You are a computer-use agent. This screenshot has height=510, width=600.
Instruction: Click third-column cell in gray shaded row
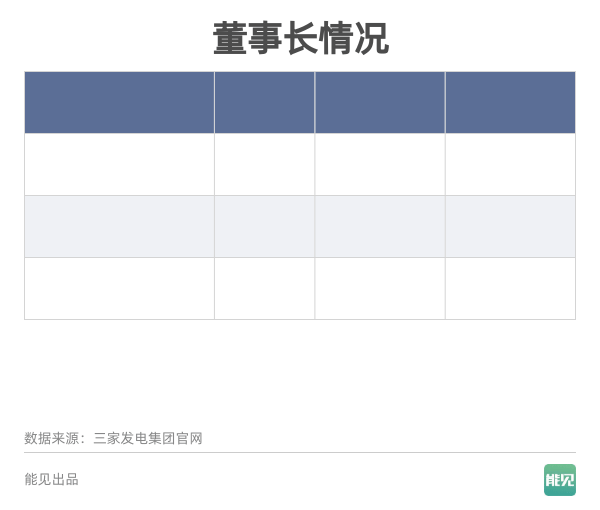[x=380, y=226]
